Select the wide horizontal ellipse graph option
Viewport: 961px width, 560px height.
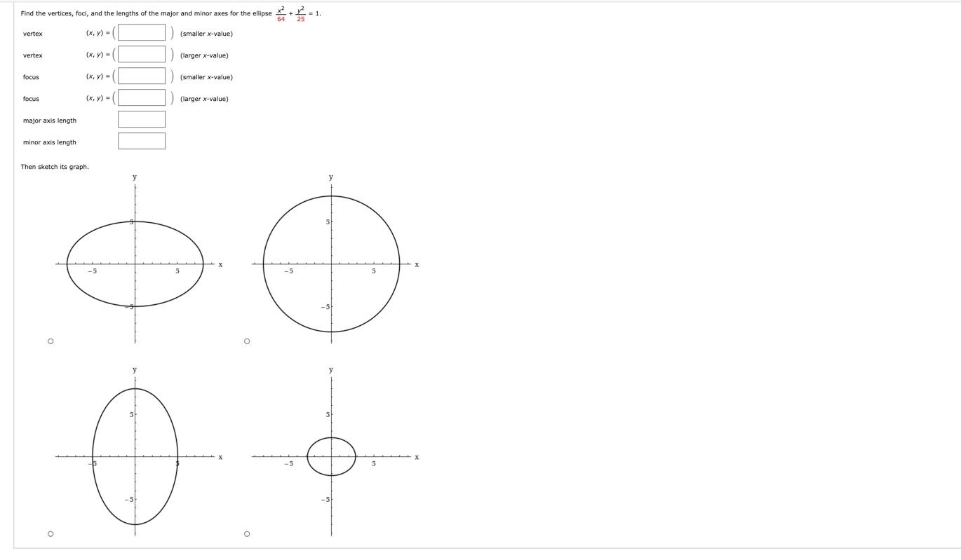50,341
